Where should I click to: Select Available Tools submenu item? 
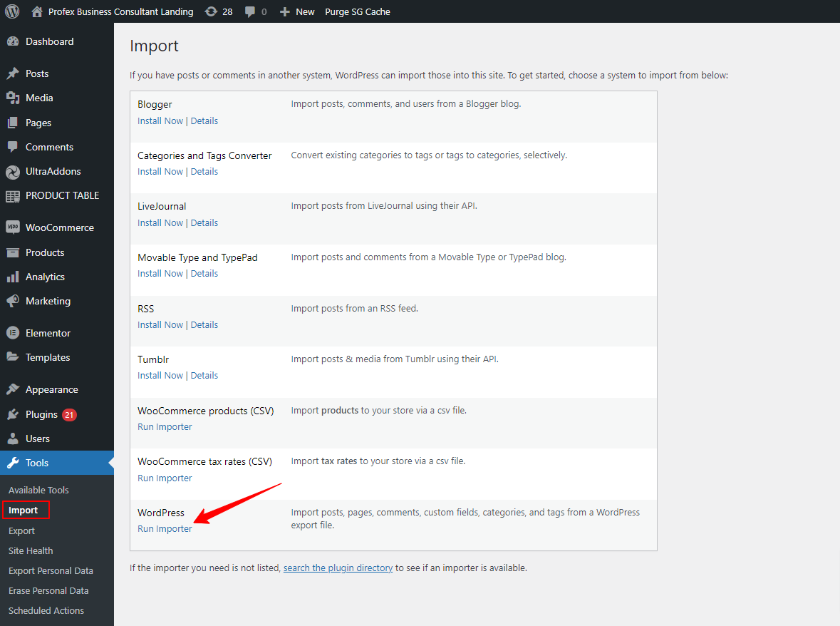(38, 490)
